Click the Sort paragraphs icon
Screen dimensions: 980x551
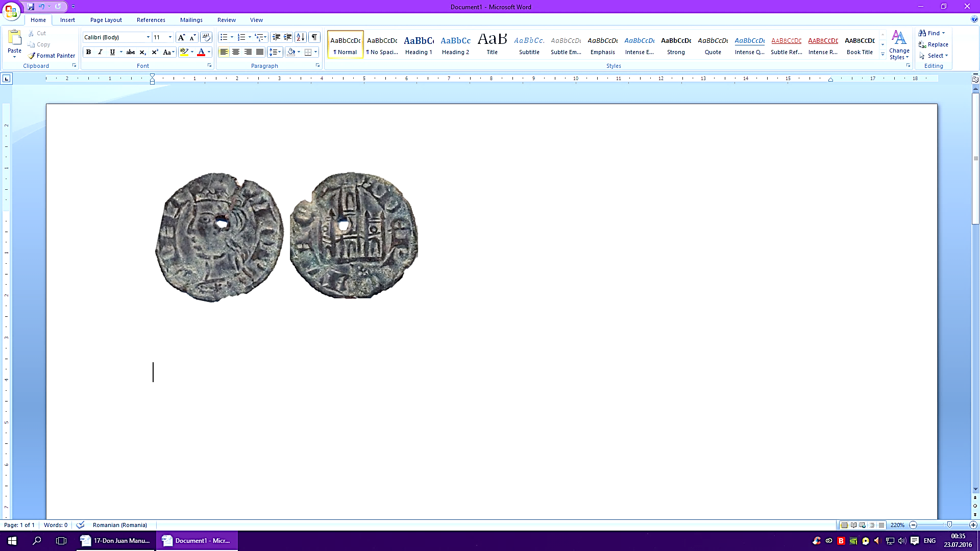(301, 37)
